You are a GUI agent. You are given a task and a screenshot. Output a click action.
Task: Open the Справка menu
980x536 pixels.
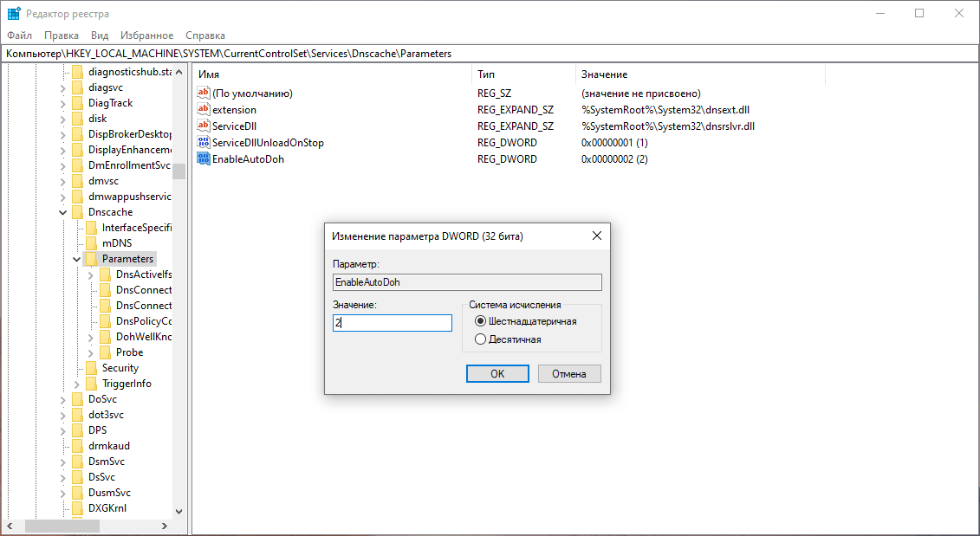pos(205,36)
